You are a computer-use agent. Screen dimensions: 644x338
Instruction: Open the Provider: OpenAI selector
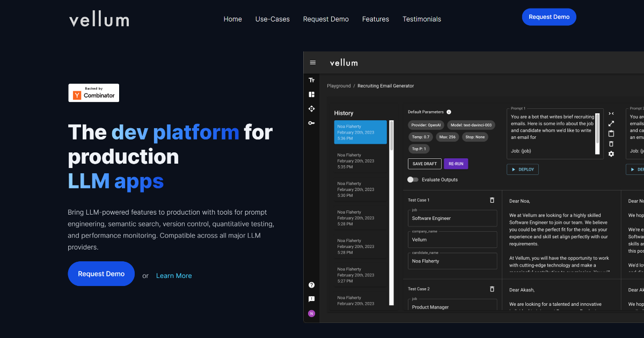(425, 125)
